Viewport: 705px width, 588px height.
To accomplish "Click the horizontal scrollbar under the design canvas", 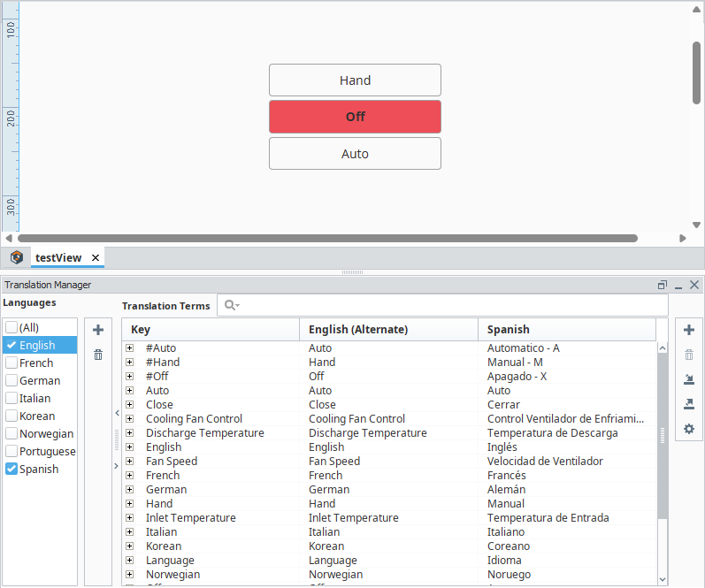I will click(x=327, y=238).
